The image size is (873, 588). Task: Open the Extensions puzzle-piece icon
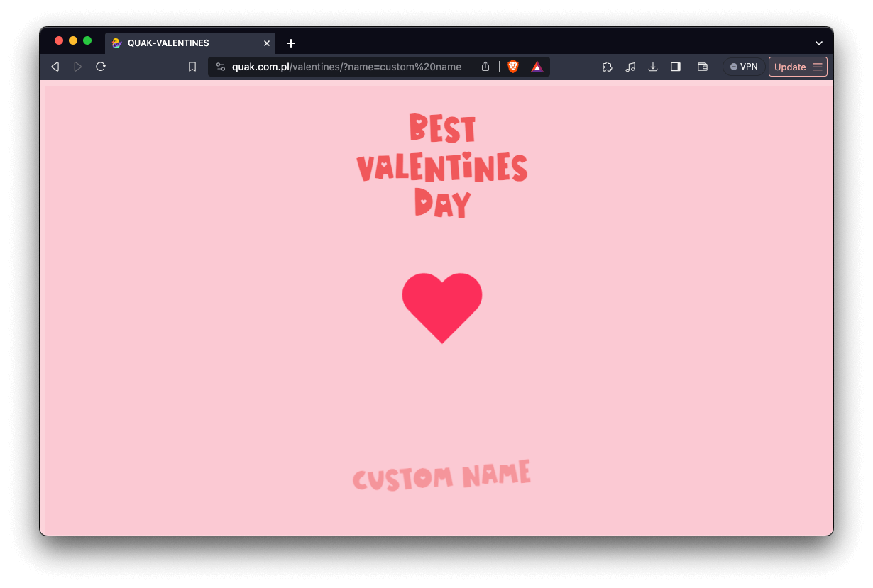[608, 66]
